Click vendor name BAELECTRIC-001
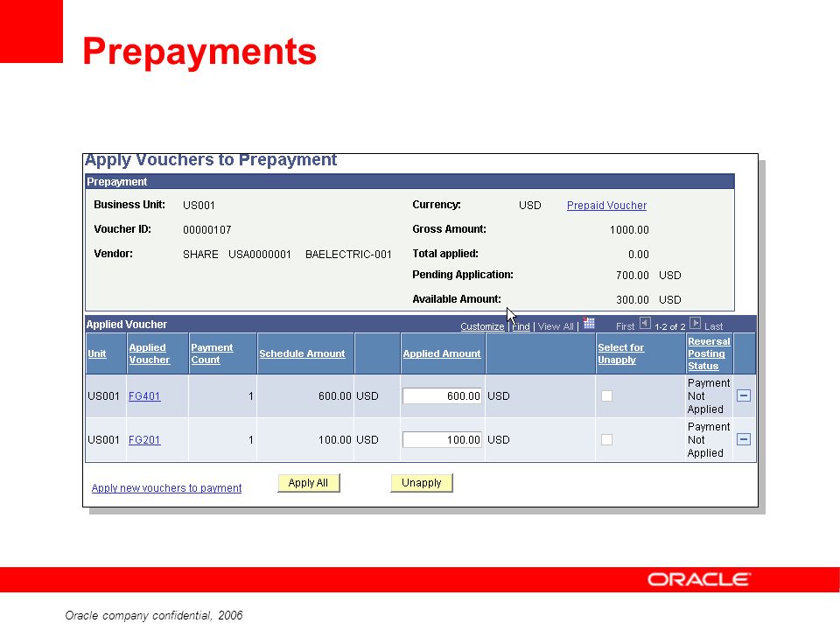Image resolution: width=840 pixels, height=630 pixels. pos(348,255)
